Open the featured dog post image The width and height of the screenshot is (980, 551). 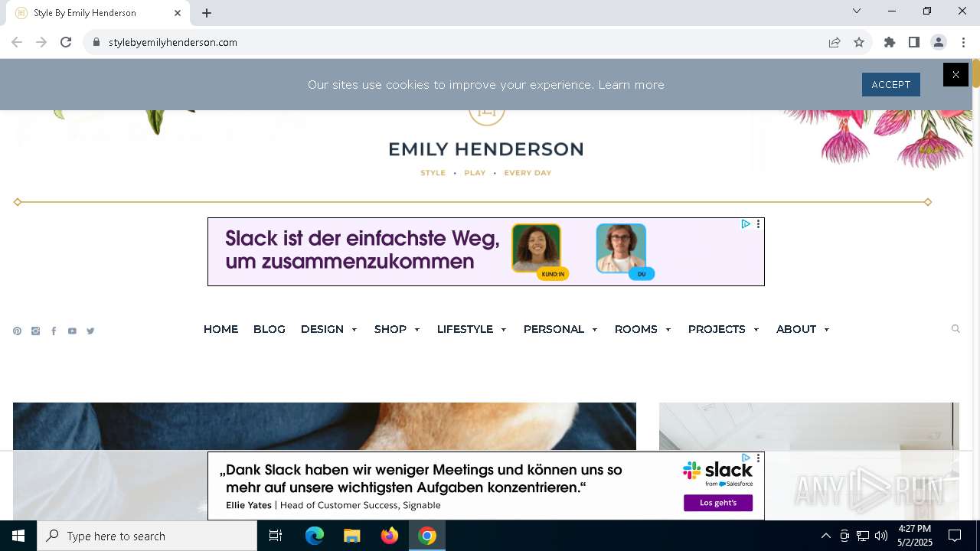325,426
